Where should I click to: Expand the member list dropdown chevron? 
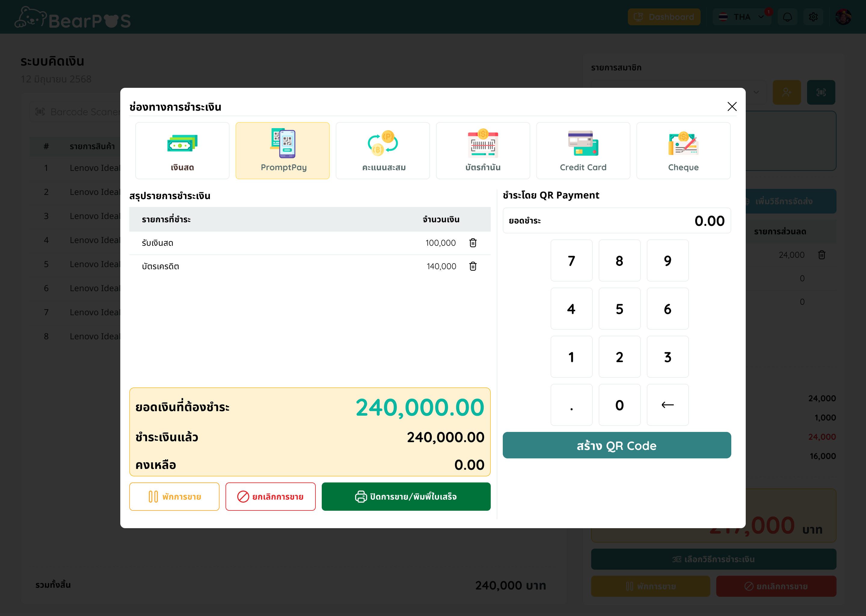756,92
